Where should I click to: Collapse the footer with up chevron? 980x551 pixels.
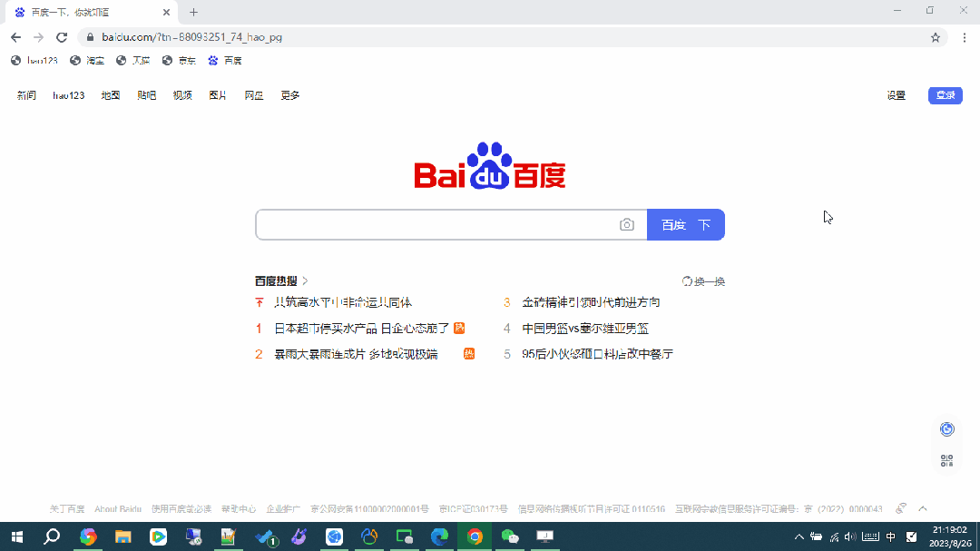pos(923,508)
